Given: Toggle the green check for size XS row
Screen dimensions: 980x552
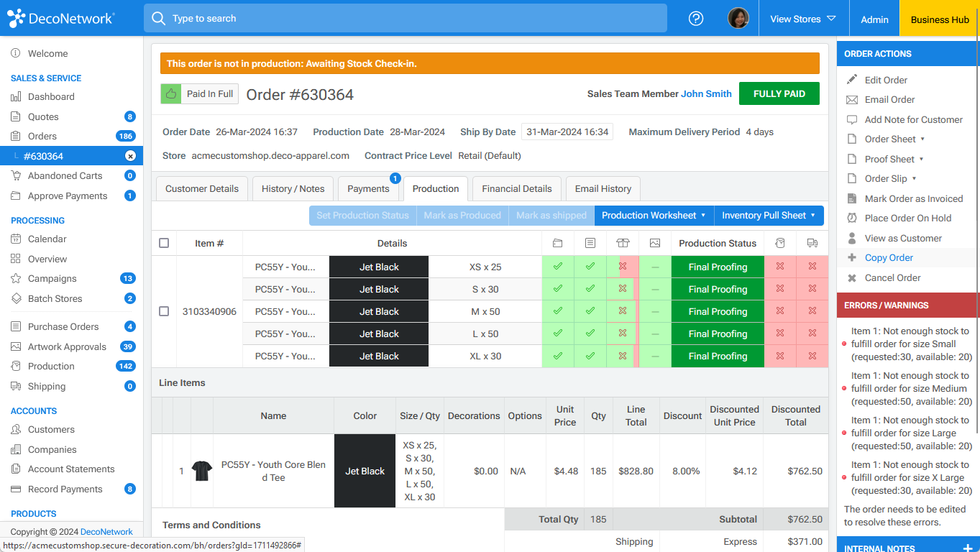Looking at the screenshot, I should pyautogui.click(x=557, y=267).
